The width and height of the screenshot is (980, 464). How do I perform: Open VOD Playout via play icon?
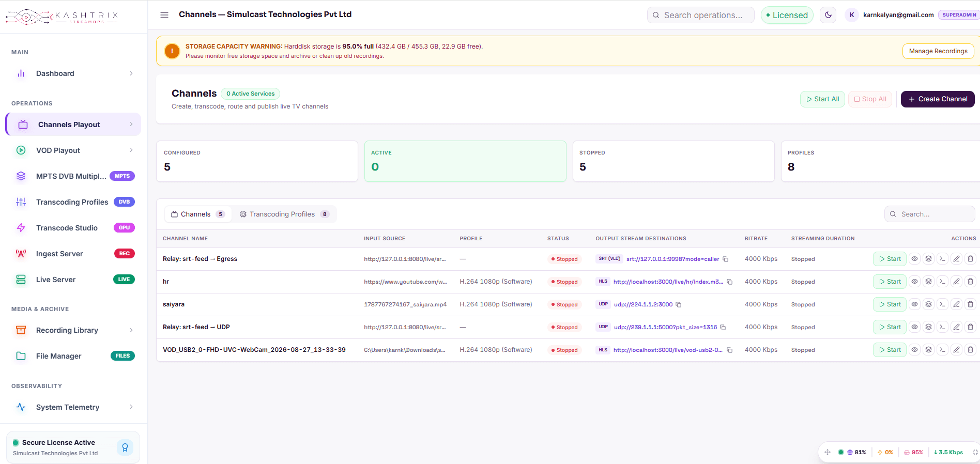[21, 150]
